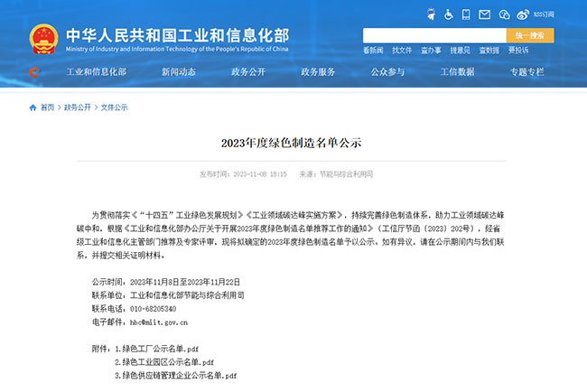587x392 pixels.
Task: Click the national emblem logo
Action: [44, 39]
